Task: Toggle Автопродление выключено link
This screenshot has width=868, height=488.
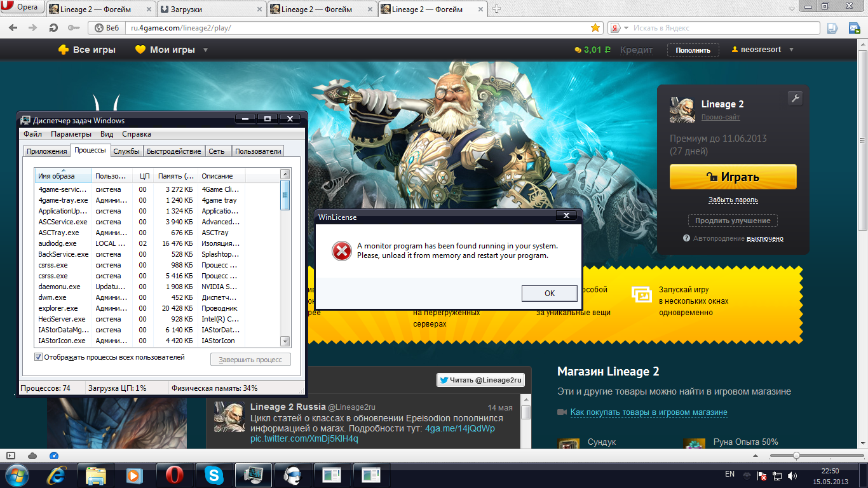Action: click(x=764, y=238)
